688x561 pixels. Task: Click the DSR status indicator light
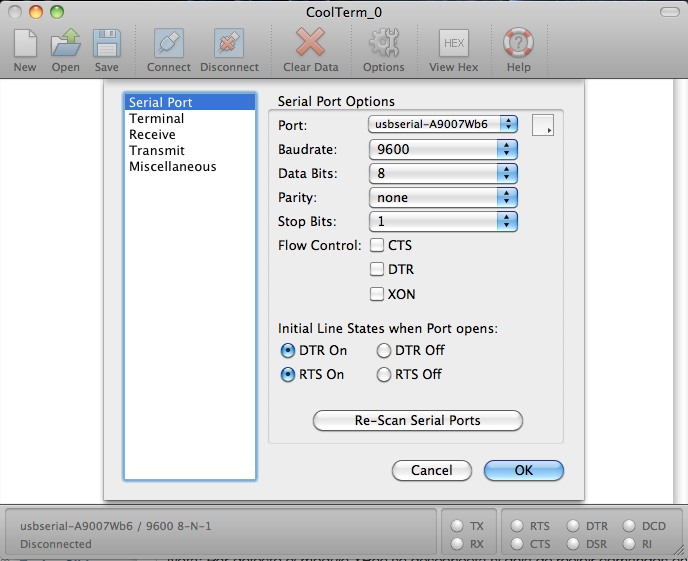pyautogui.click(x=573, y=543)
